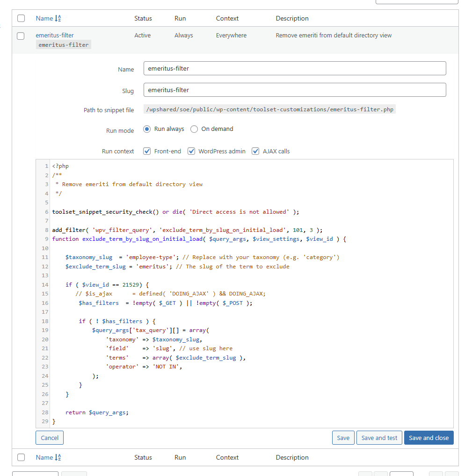Click the '$has_filters' assignment line
Screen dimensions: 472x476
[x=166, y=303]
